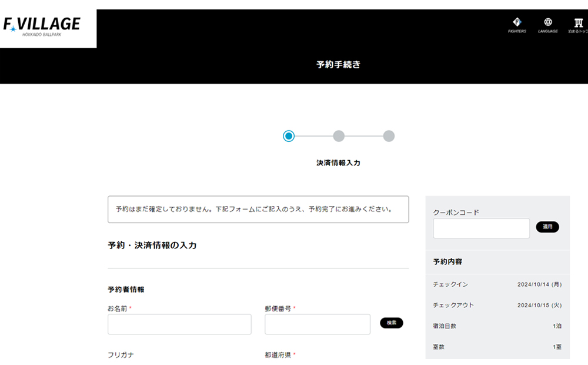Open the FIGHTERS navigation menu item
588x365 pixels.
(517, 26)
